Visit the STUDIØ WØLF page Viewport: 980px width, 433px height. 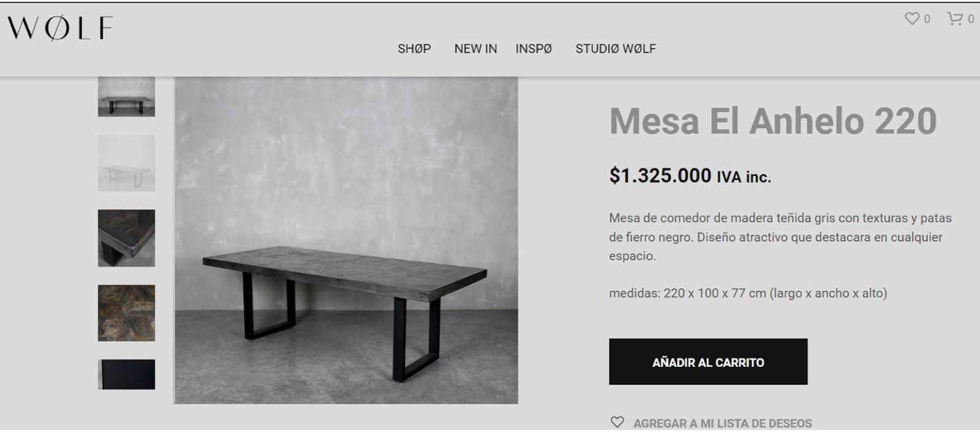[614, 48]
